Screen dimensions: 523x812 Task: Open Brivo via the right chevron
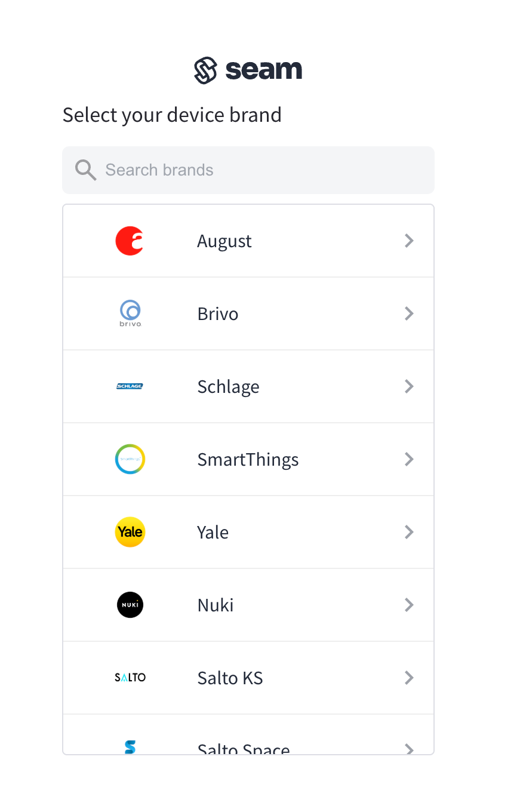click(x=409, y=313)
